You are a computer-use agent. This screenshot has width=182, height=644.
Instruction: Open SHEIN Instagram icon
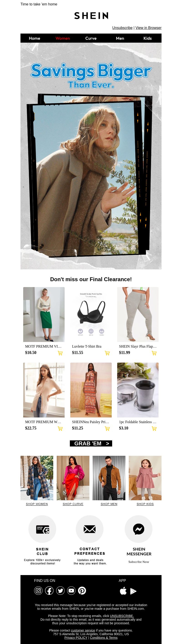(x=38, y=590)
